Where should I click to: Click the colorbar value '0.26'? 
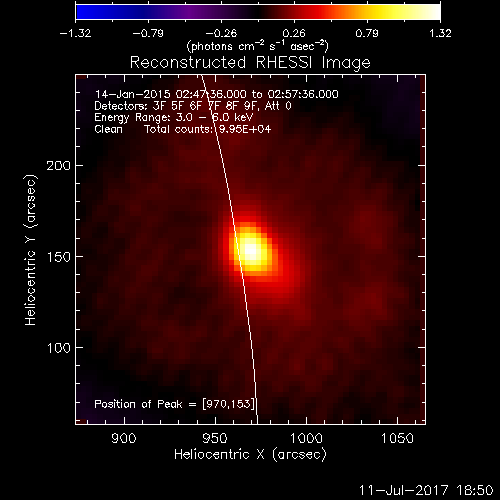[x=294, y=33]
